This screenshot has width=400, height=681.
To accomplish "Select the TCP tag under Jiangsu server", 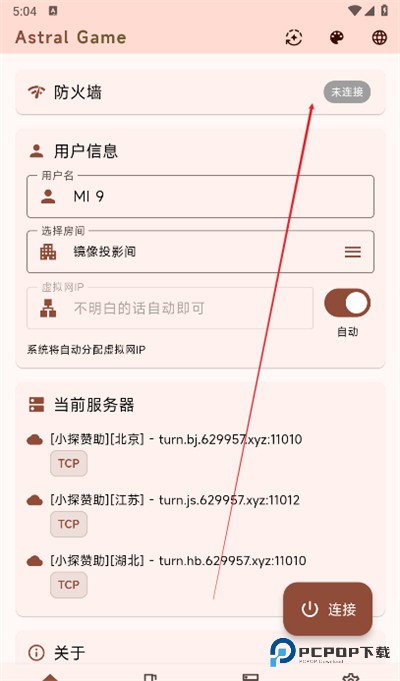I will (x=69, y=524).
